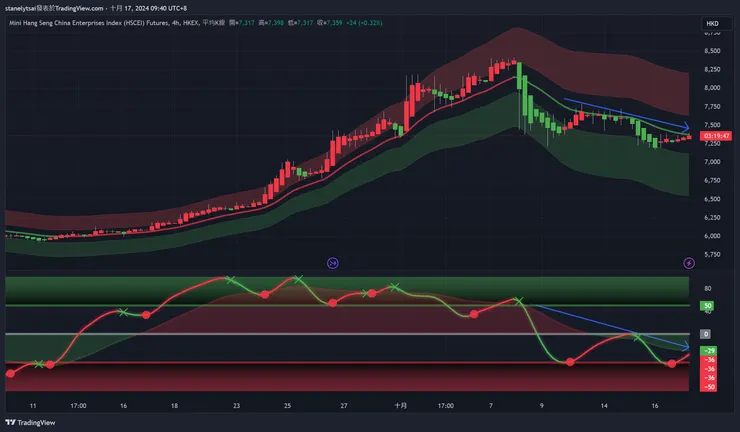
Task: Click the 5,750 price scale label
Action: click(712, 254)
